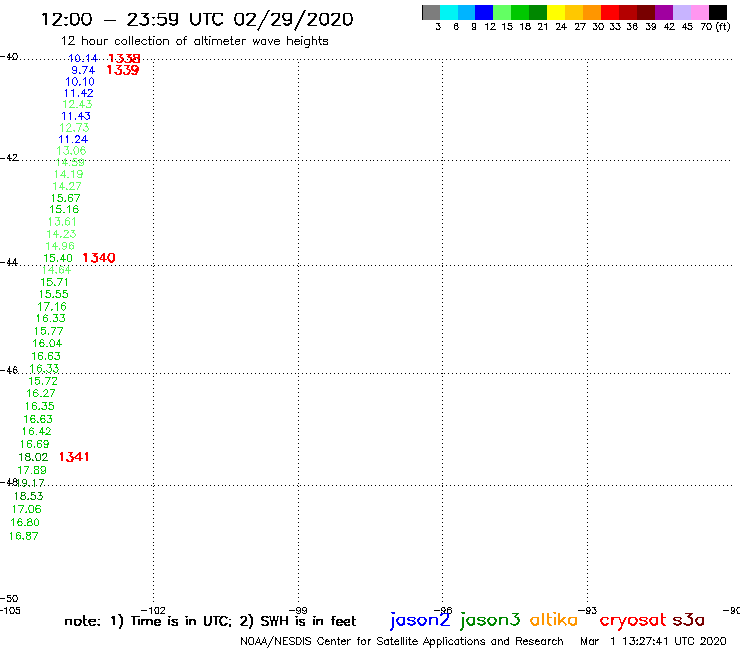740x650 pixels.
Task: Select the wave height value 17.89
Action: pyautogui.click(x=32, y=470)
